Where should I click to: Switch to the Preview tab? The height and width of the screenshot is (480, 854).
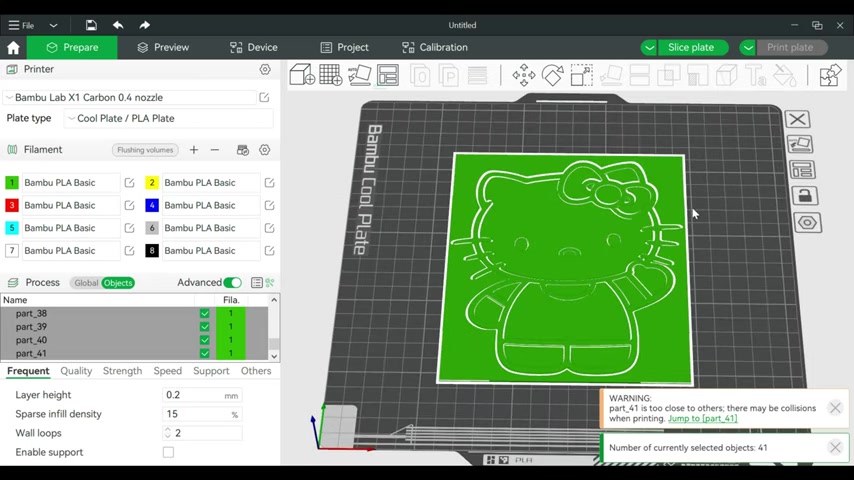click(x=163, y=47)
